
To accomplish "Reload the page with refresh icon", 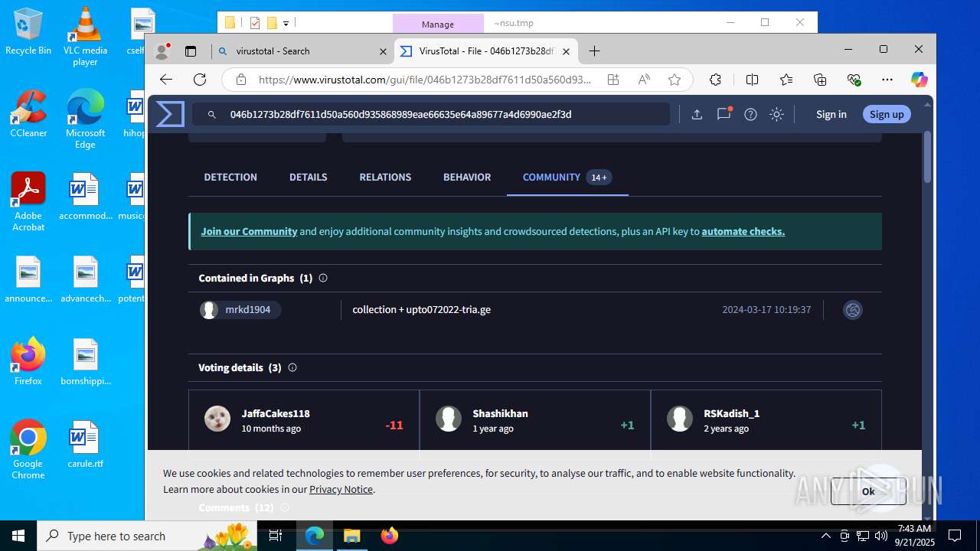I will [x=200, y=80].
